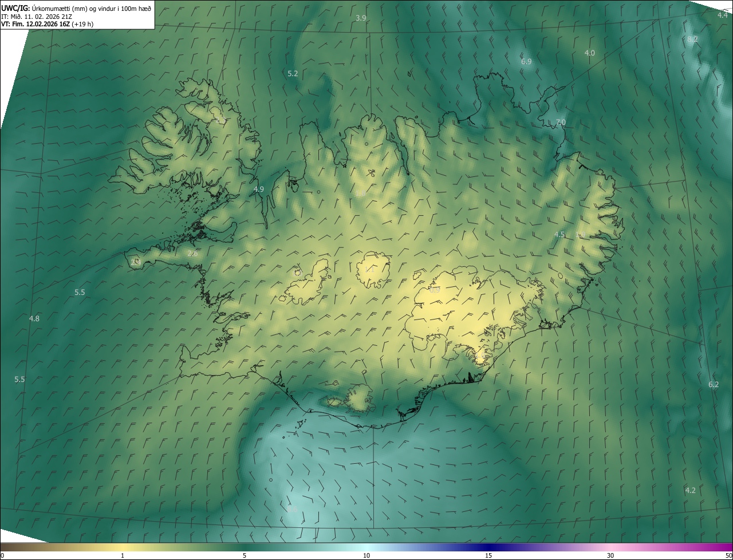The width and height of the screenshot is (733, 560).
Task: Click the 4.0 value label
Action: 589,53
